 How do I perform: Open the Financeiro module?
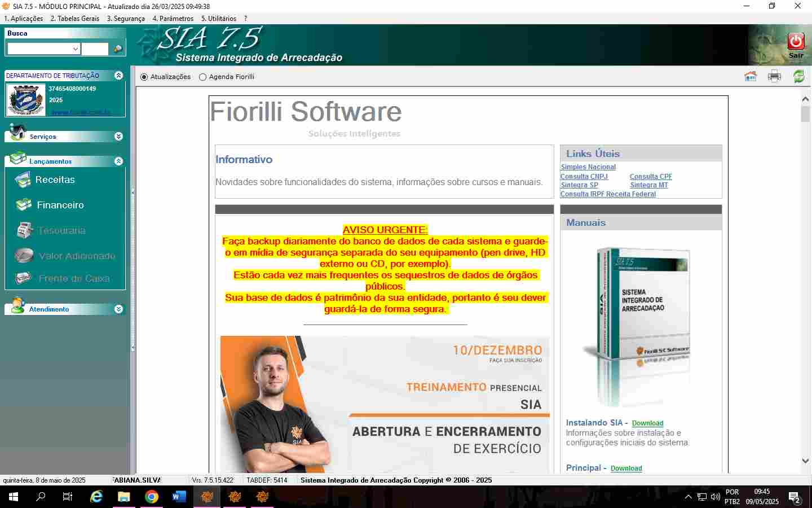coord(60,205)
